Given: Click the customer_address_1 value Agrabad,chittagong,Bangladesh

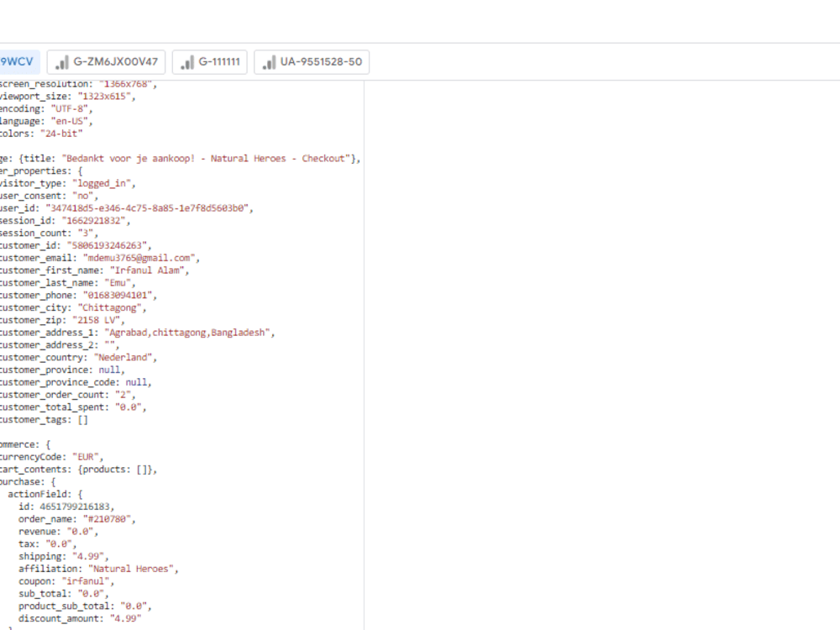Looking at the screenshot, I should click(x=187, y=332).
